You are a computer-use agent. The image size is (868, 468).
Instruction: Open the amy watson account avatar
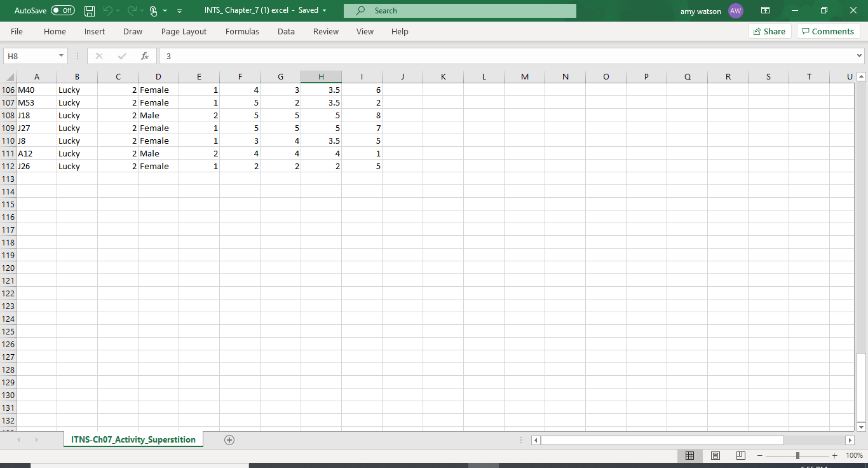[736, 11]
